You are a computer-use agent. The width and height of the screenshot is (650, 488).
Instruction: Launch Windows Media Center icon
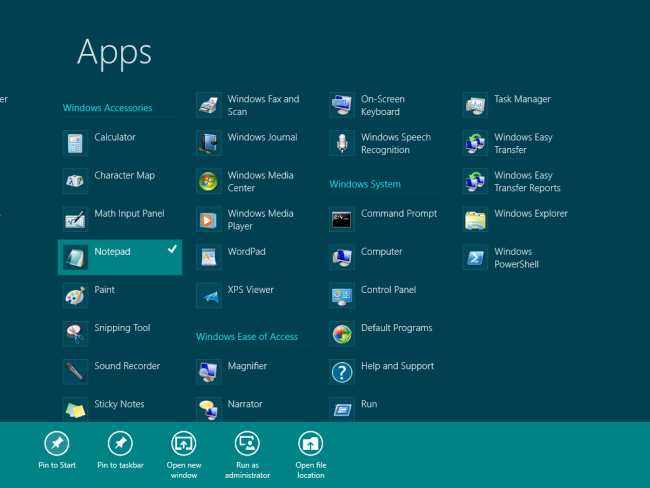[x=209, y=181]
